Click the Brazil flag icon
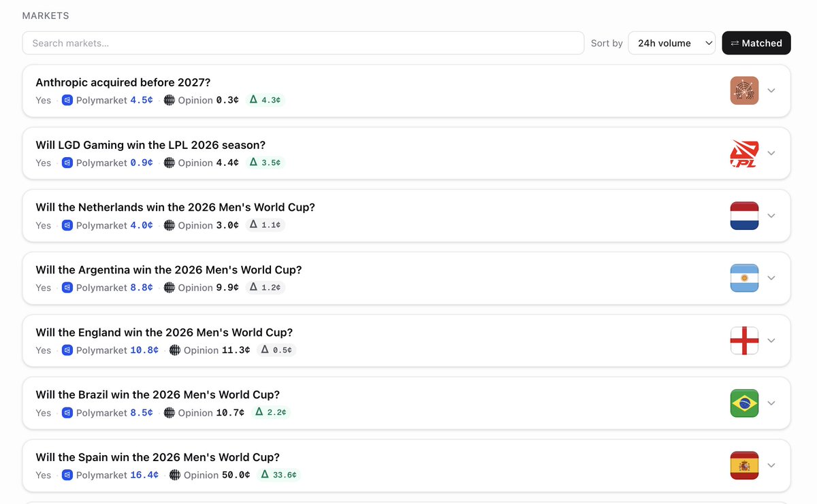The image size is (817, 504). coord(744,403)
